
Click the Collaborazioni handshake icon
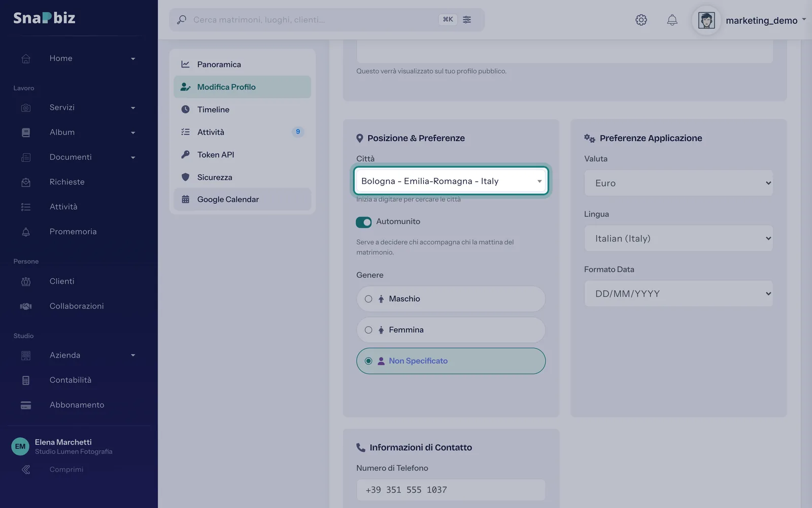[26, 306]
